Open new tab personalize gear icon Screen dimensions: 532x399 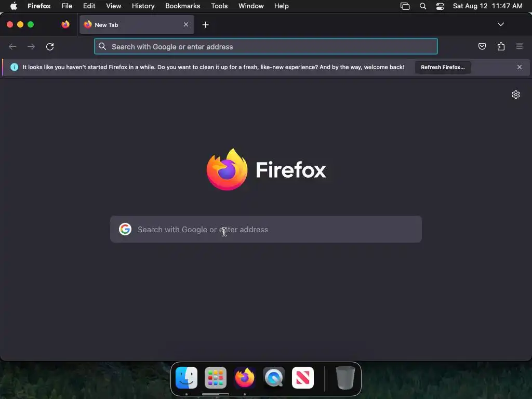click(x=516, y=95)
